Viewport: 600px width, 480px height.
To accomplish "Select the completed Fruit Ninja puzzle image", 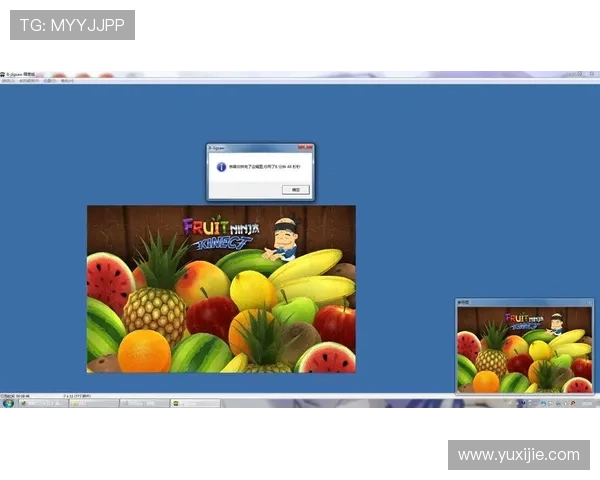I will [221, 300].
